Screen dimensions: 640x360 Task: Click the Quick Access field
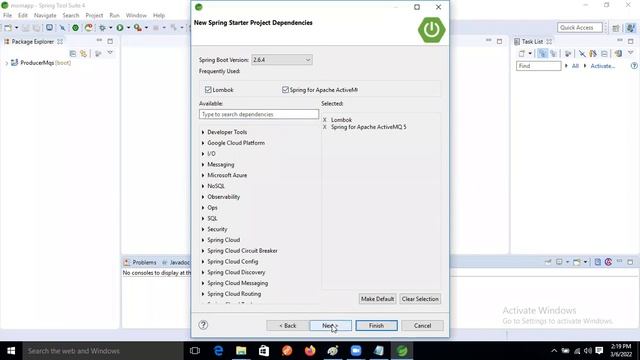point(580,28)
